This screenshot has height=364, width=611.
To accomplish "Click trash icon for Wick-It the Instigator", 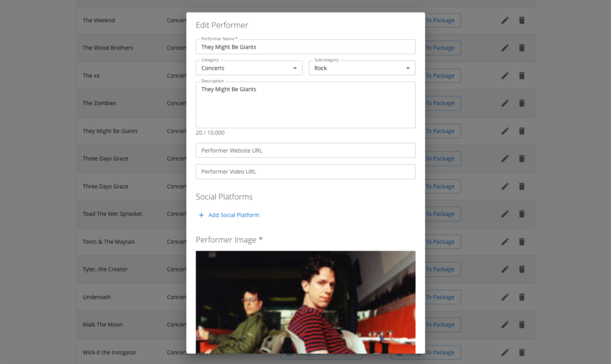I will (521, 352).
